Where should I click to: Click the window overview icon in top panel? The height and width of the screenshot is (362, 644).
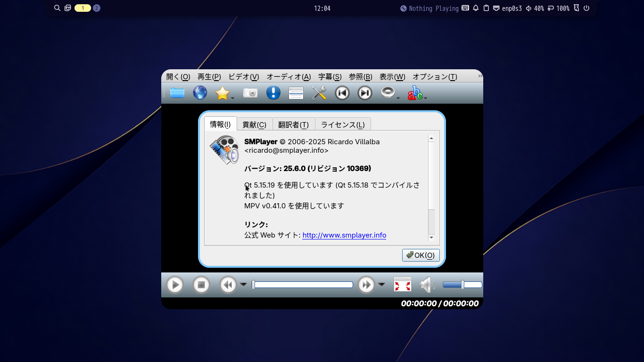click(x=67, y=8)
